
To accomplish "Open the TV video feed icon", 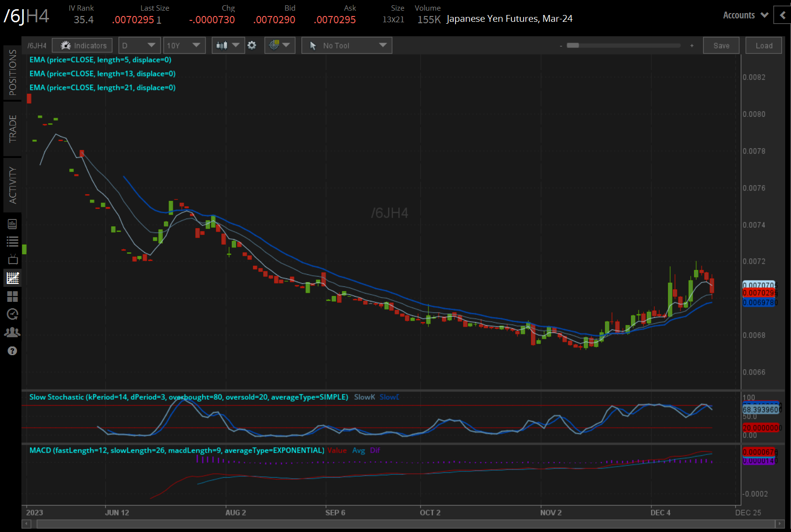I will pyautogui.click(x=13, y=259).
